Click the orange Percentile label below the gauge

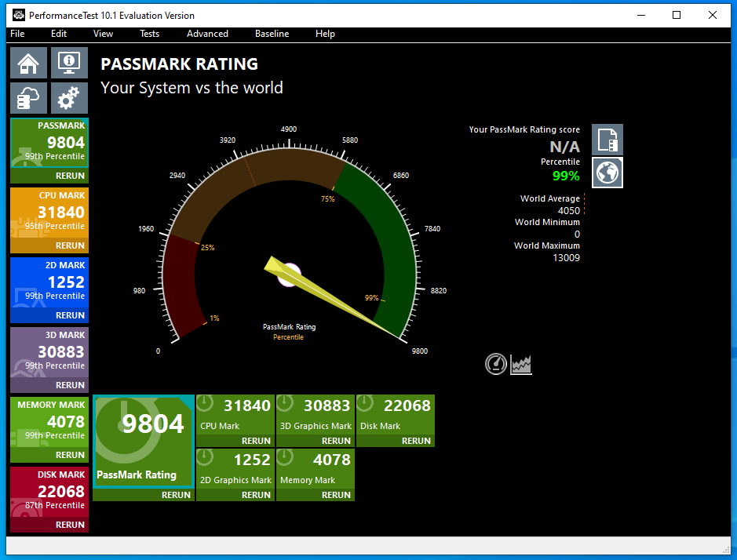(289, 337)
